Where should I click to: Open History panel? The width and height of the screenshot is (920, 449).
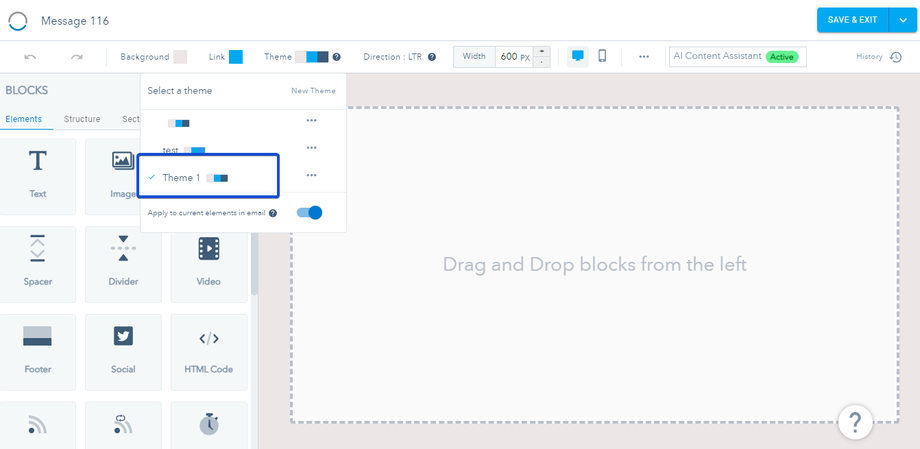point(879,57)
